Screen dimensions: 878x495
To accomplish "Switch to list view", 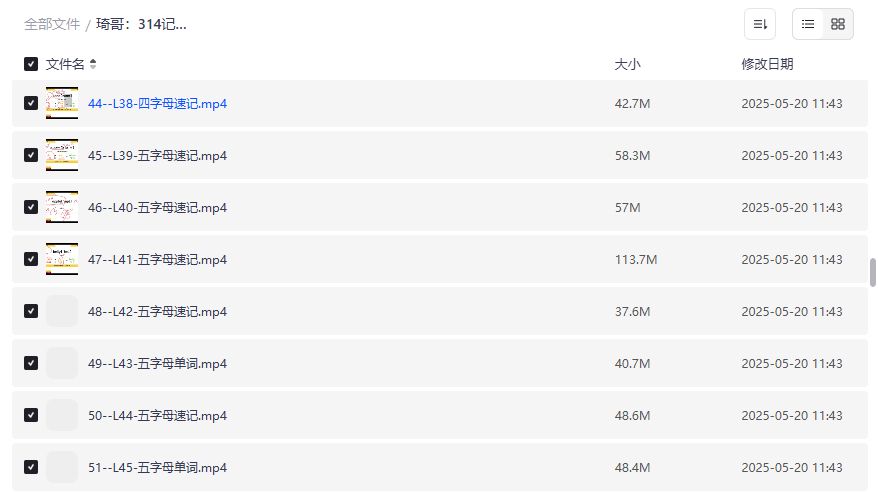I will point(808,24).
